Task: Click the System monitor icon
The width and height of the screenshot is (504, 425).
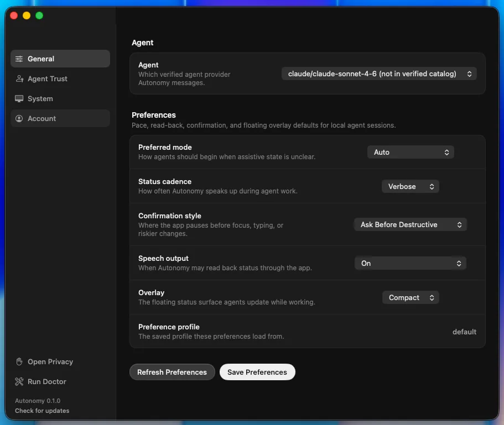Action: click(19, 98)
